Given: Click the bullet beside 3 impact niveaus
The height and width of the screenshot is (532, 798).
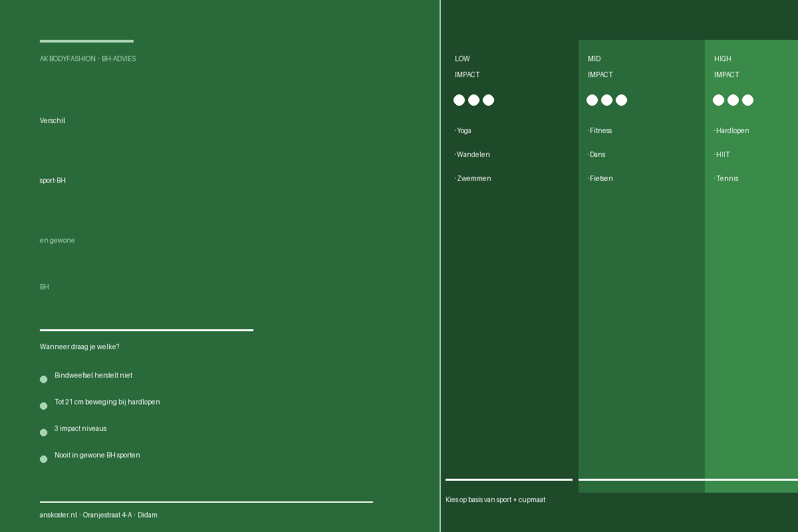Looking at the screenshot, I should tap(43, 433).
